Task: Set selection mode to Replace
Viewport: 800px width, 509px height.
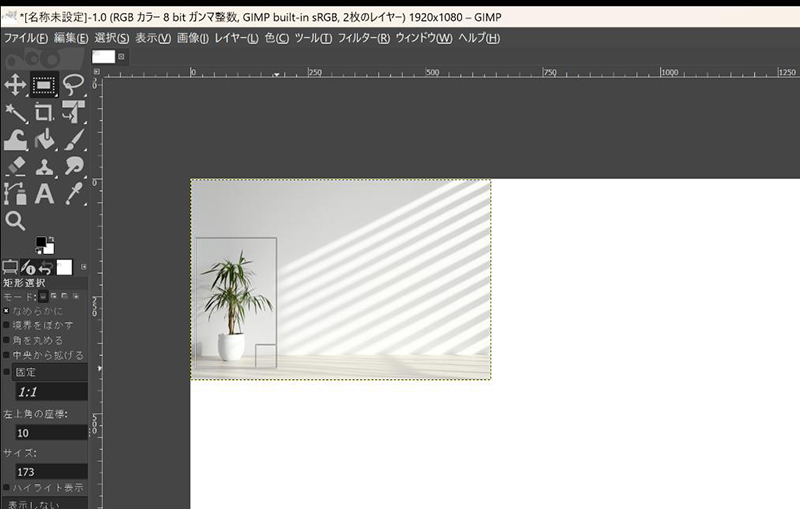Action: pos(43,296)
